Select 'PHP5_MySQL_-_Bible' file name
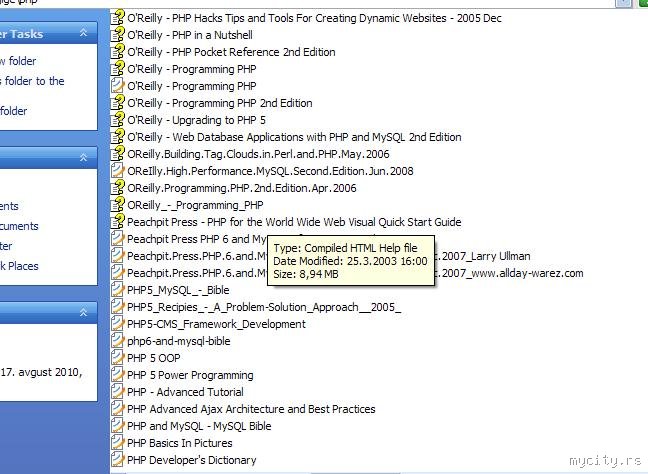Viewport: 648px width, 474px height. point(178,290)
